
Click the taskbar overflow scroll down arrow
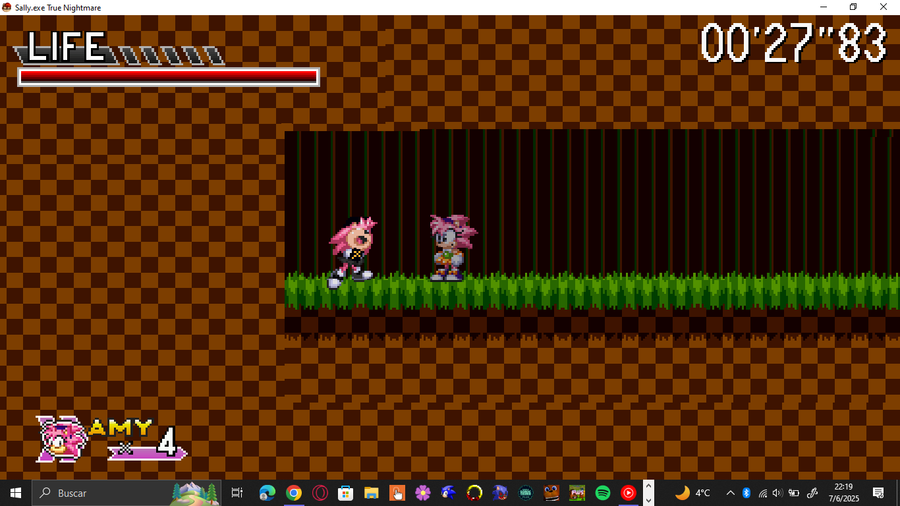point(649,500)
